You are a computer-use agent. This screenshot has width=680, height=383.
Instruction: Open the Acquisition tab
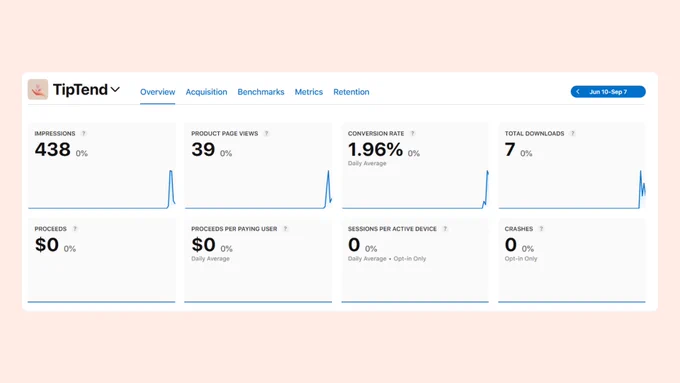point(206,92)
